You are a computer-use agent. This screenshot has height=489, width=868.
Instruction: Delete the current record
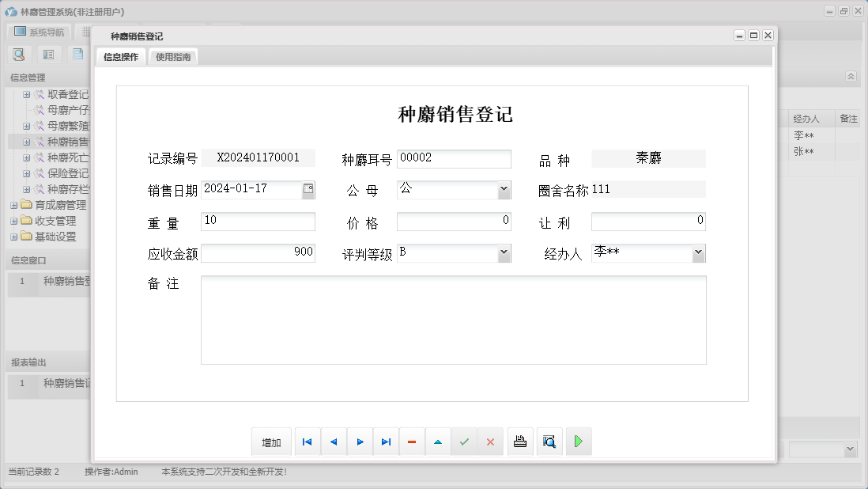click(x=412, y=442)
